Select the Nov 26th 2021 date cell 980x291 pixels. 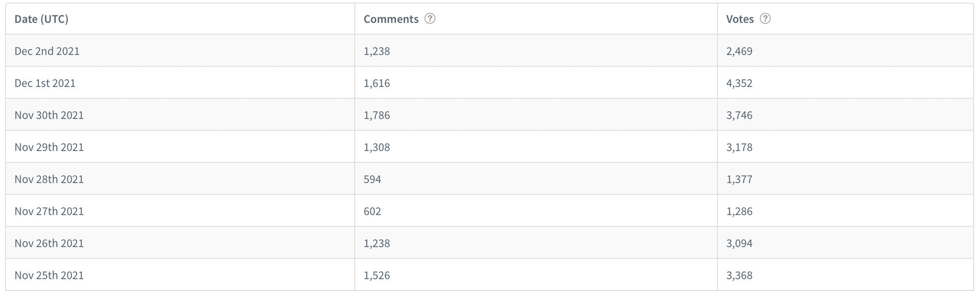pyautogui.click(x=49, y=244)
